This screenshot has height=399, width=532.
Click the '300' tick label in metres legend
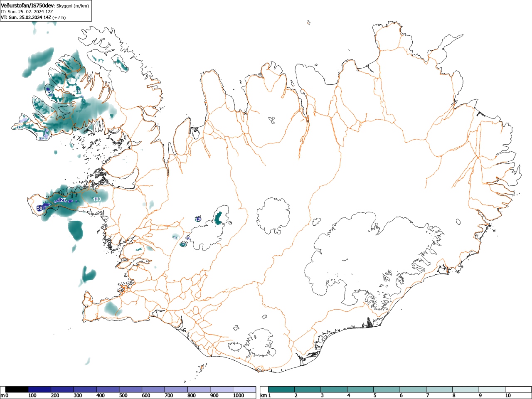click(78, 396)
